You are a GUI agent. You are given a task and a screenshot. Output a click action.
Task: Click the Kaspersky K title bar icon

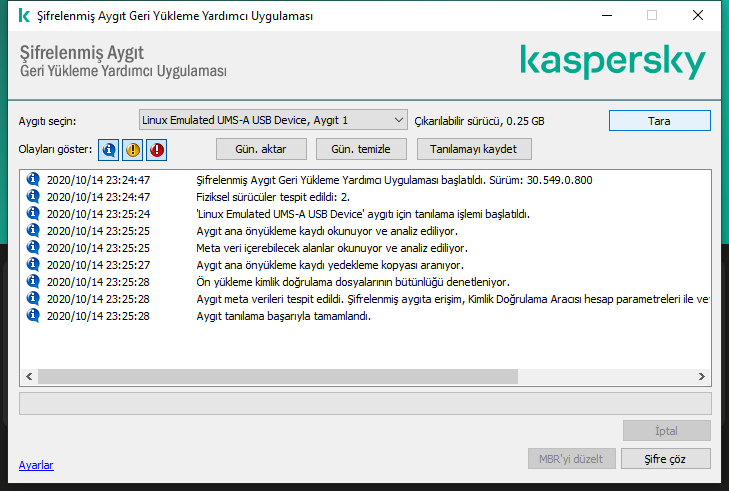click(24, 16)
